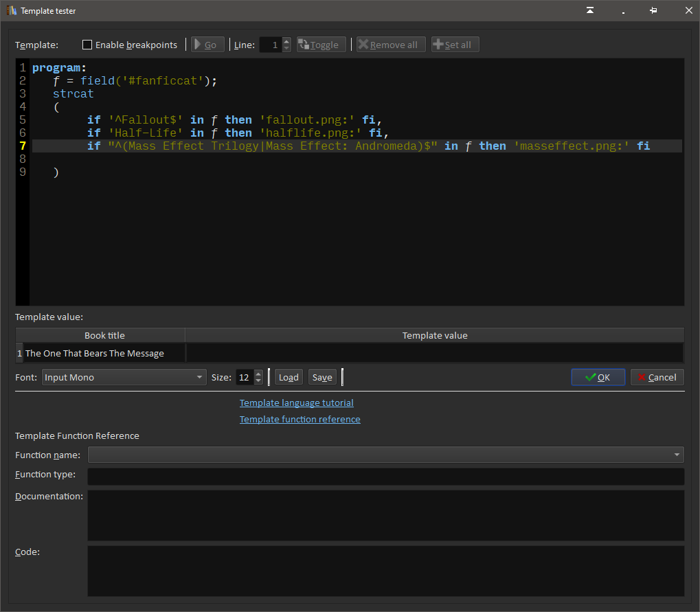Click Set all breakpoints button

click(x=455, y=45)
